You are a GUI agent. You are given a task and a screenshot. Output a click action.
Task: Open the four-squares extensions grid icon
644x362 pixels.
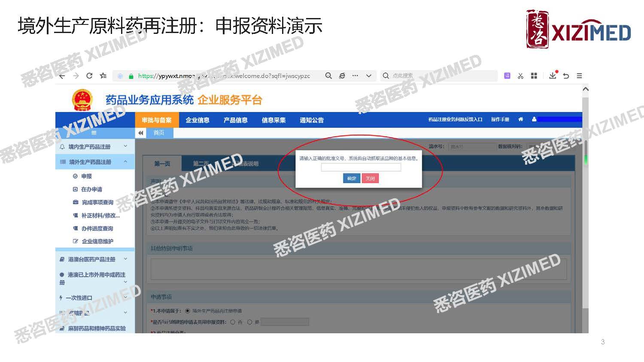534,76
